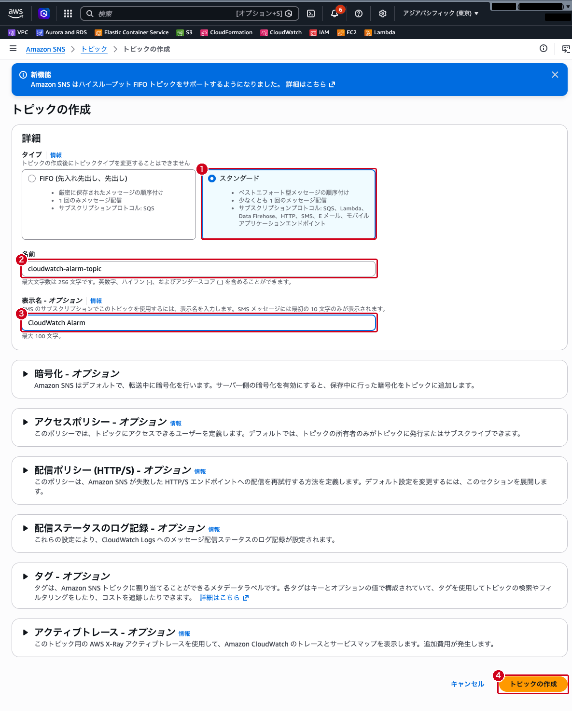This screenshot has width=572, height=728.
Task: Click the キャンセル button
Action: coord(467,684)
